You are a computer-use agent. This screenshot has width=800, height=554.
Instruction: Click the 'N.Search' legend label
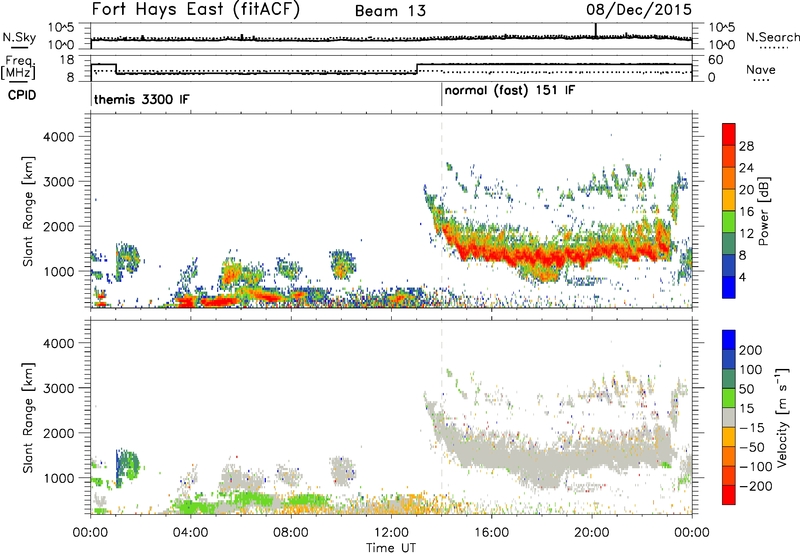pyautogui.click(x=773, y=37)
